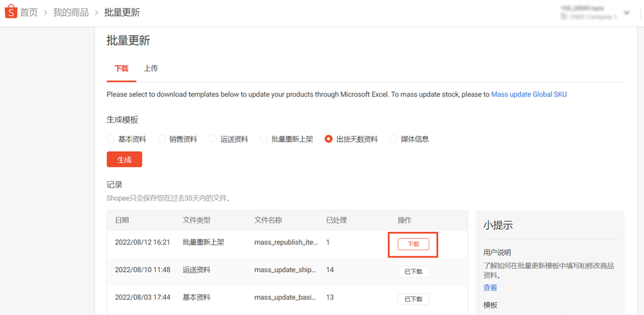644x315 pixels.
Task: Click the 文件类型 column header
Action: tap(196, 220)
